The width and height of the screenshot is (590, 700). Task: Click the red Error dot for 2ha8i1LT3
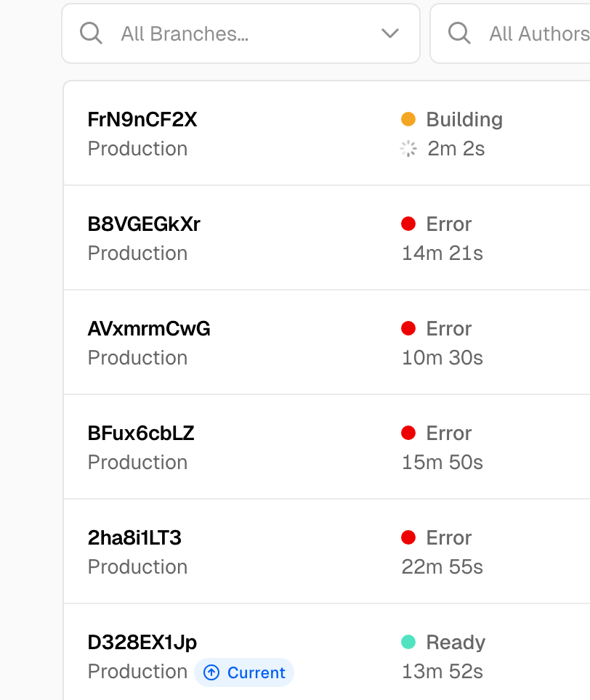click(x=408, y=537)
